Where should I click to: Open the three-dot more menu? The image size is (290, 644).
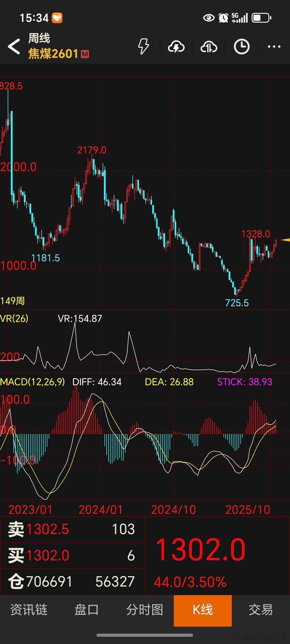274,46
